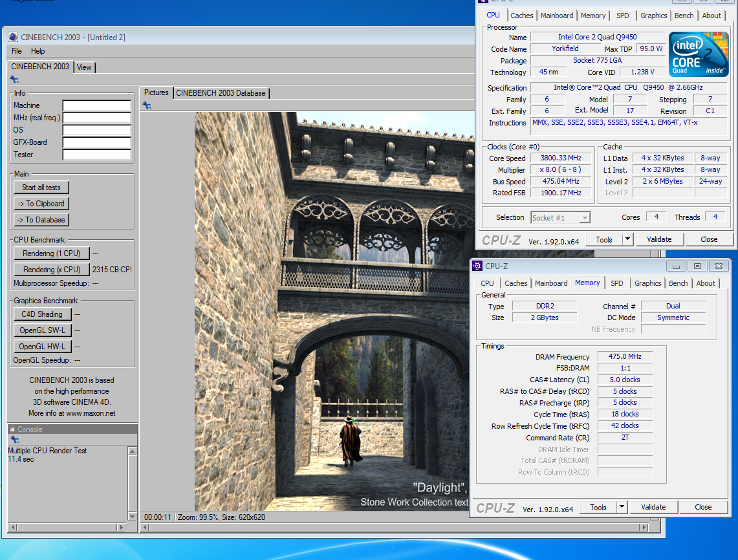Open Graphics tab in upper CPU-Z window
Image resolution: width=738 pixels, height=560 pixels.
654,16
